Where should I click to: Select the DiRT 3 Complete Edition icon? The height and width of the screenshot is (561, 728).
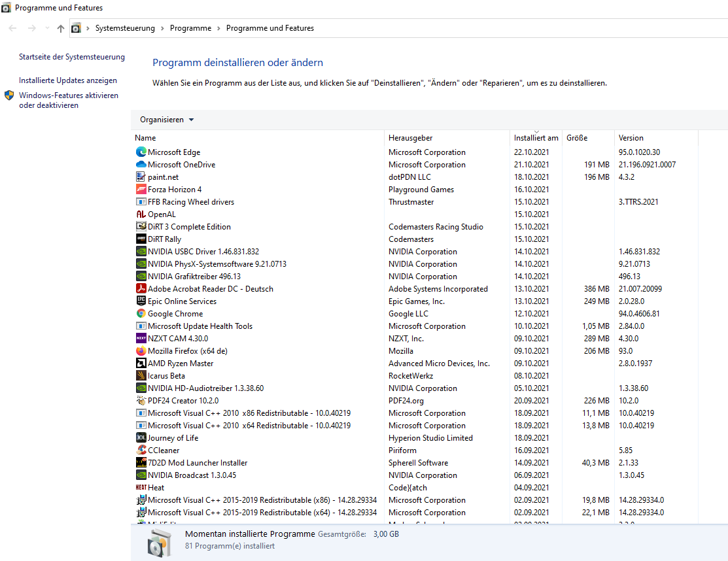141,226
